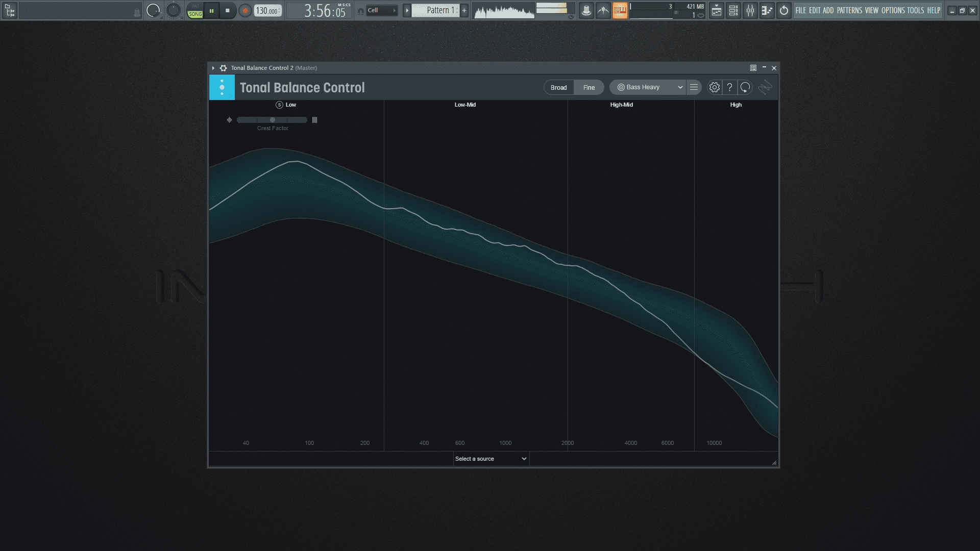This screenshot has height=551, width=980.
Task: Open the VIEW menu
Action: 872,10
